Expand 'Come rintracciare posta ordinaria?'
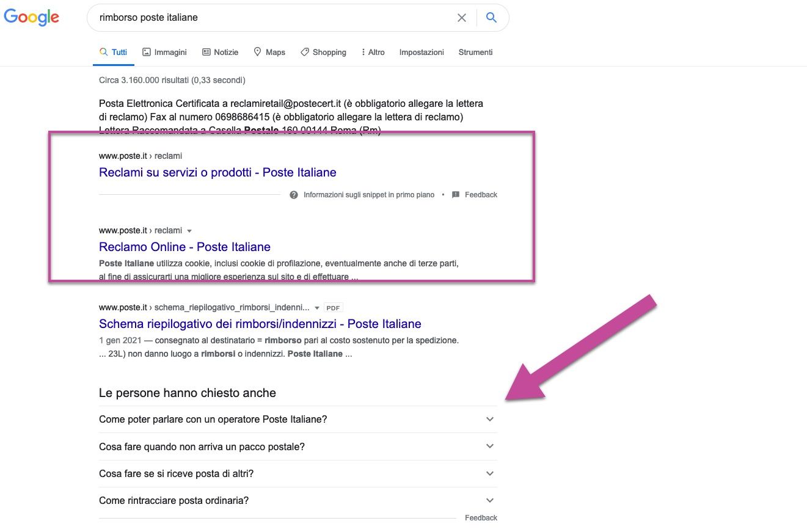807x532 pixels. [298, 500]
